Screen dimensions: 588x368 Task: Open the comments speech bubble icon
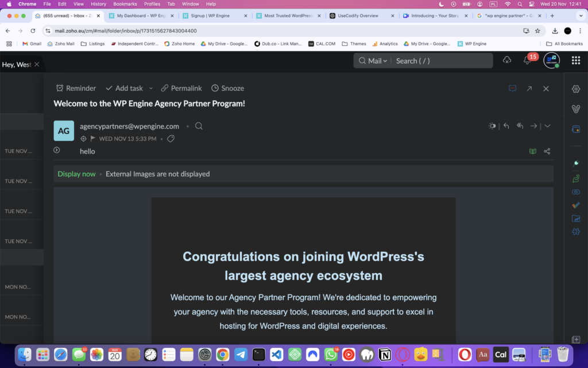(x=512, y=88)
